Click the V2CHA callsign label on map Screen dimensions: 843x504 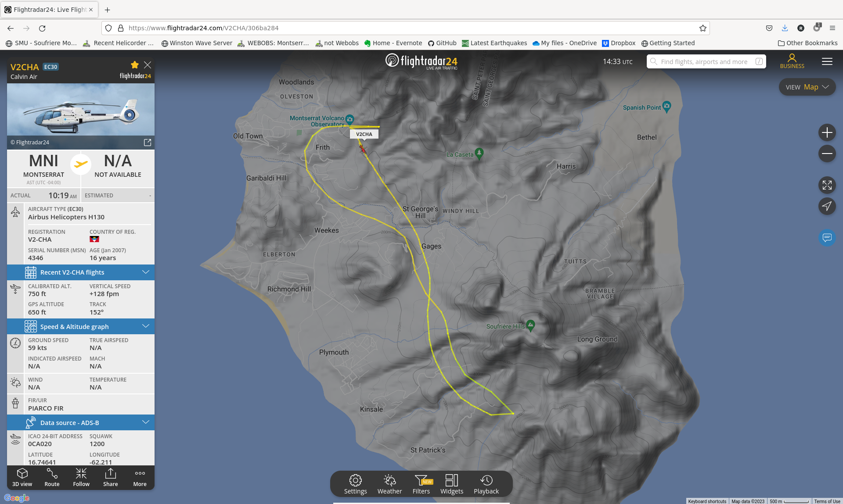(x=364, y=134)
